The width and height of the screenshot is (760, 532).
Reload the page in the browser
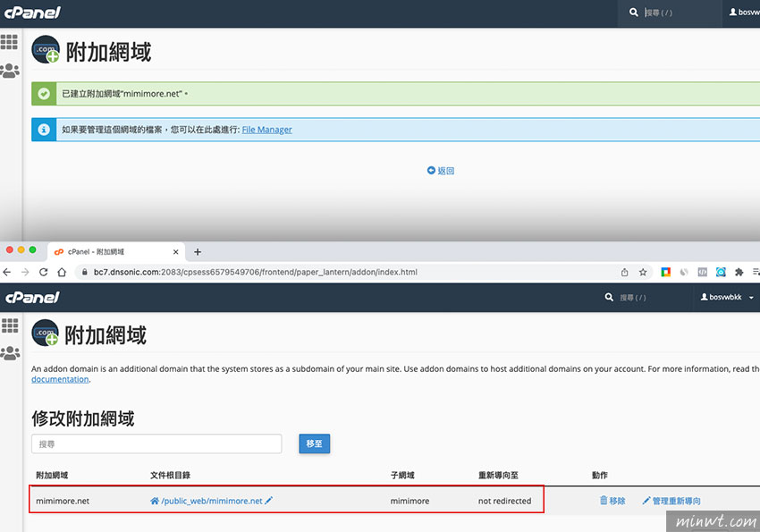(x=44, y=273)
